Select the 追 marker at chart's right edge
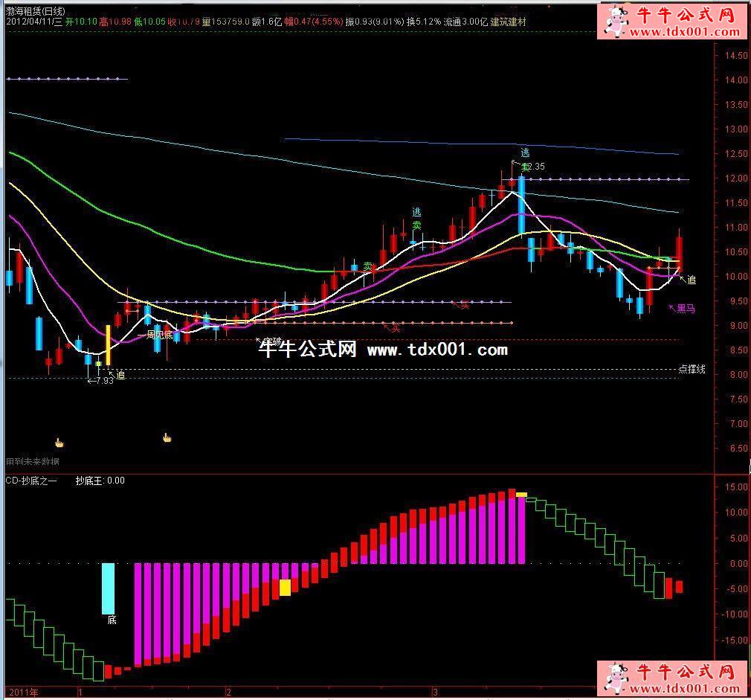Screen dimensions: 751x700 click(x=691, y=280)
